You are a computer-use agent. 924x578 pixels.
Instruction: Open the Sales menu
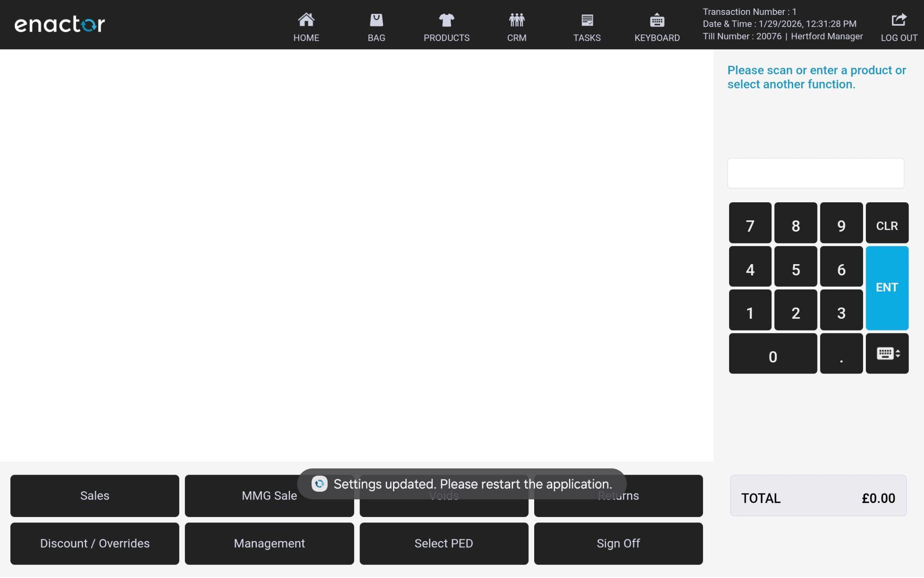coord(95,496)
